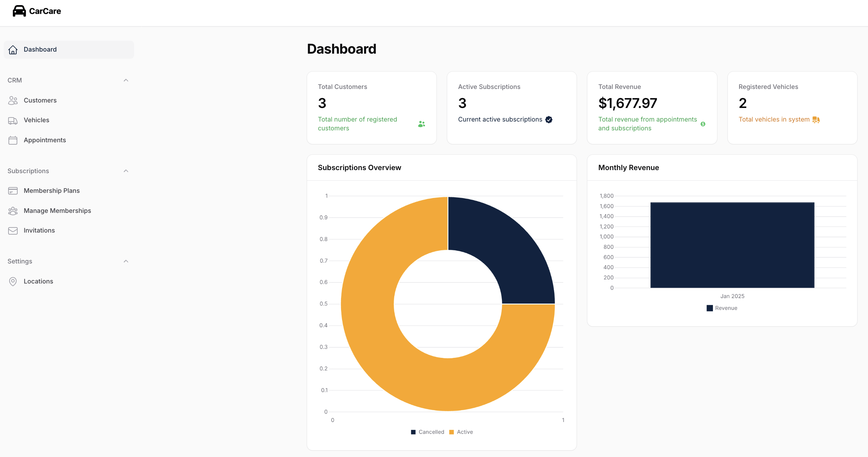Toggle the Revenue legend swatch

click(710, 308)
